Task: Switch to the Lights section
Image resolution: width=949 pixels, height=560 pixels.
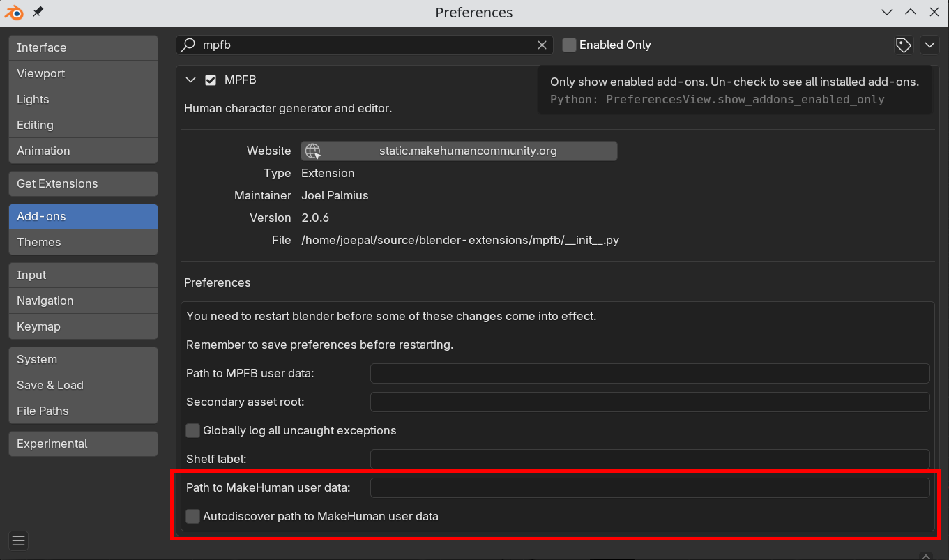Action: click(83, 99)
